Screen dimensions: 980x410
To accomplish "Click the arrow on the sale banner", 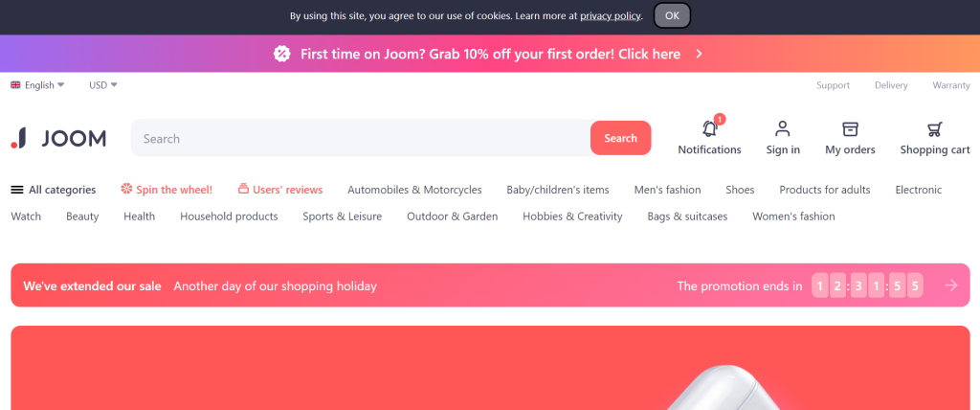I will (950, 285).
